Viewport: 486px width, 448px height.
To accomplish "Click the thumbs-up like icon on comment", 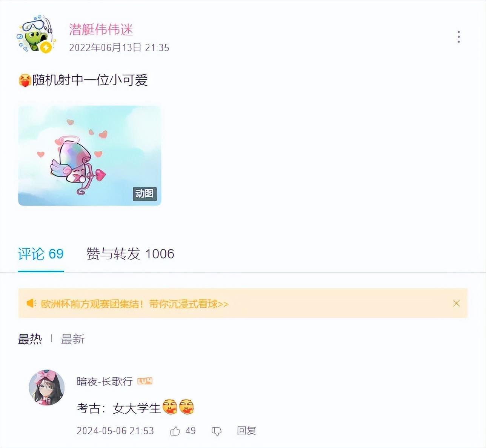I will 175,431.
